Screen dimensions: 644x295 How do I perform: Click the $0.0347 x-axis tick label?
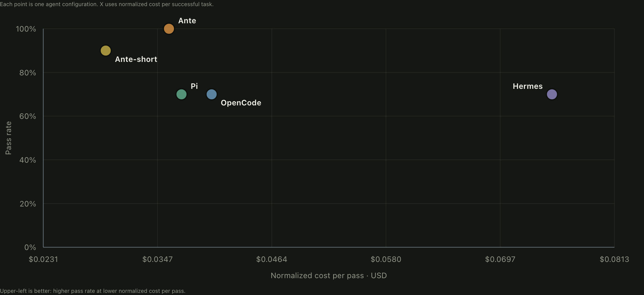point(157,259)
